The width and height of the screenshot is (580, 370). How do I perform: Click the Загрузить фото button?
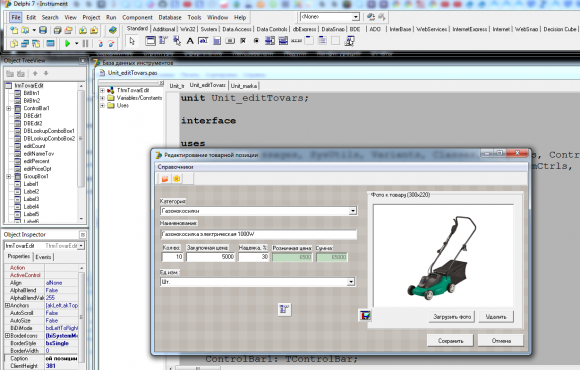tap(452, 317)
